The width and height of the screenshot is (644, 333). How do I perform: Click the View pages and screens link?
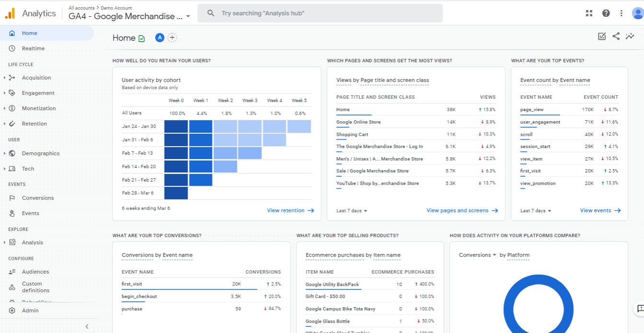(x=462, y=210)
